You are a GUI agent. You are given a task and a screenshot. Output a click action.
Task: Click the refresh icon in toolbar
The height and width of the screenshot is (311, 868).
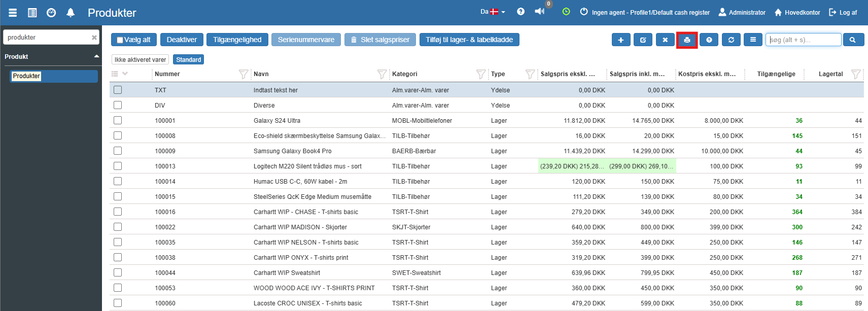[x=731, y=40]
